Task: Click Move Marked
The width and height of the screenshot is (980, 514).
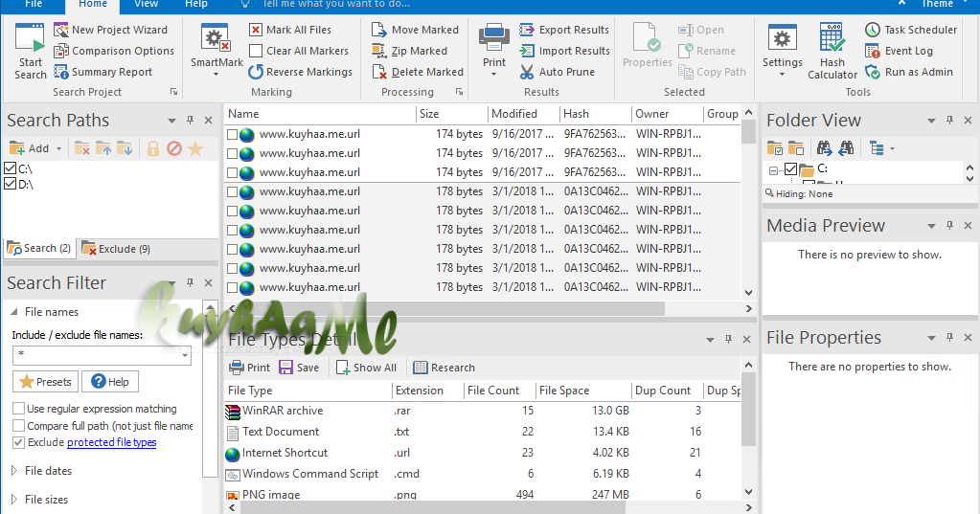Action: click(415, 30)
